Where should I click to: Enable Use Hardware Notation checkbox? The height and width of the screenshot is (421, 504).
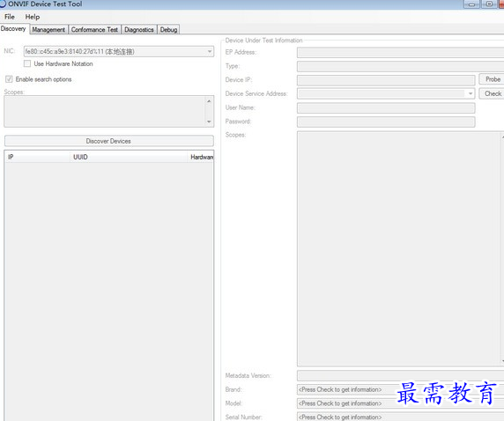(27, 63)
